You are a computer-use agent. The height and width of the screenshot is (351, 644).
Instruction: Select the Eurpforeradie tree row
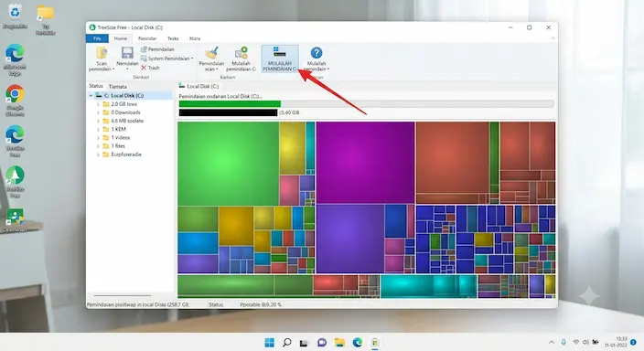coord(130,154)
